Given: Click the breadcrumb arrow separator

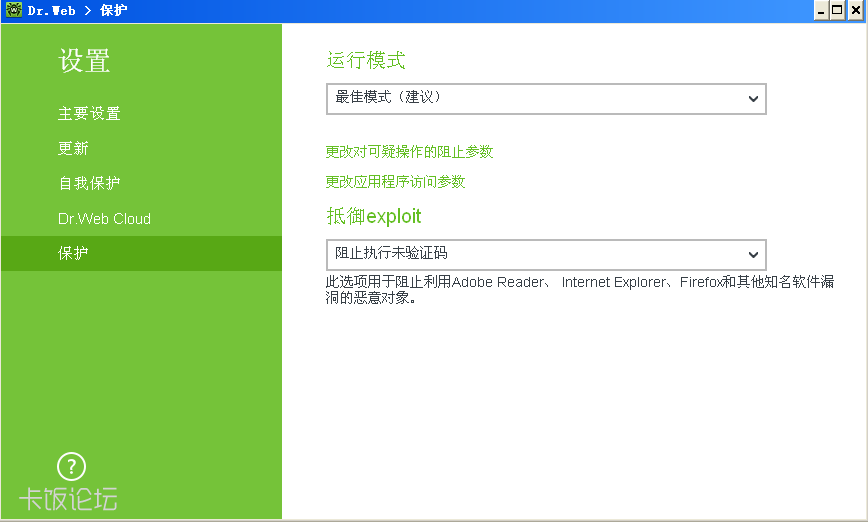Looking at the screenshot, I should click(x=87, y=11).
